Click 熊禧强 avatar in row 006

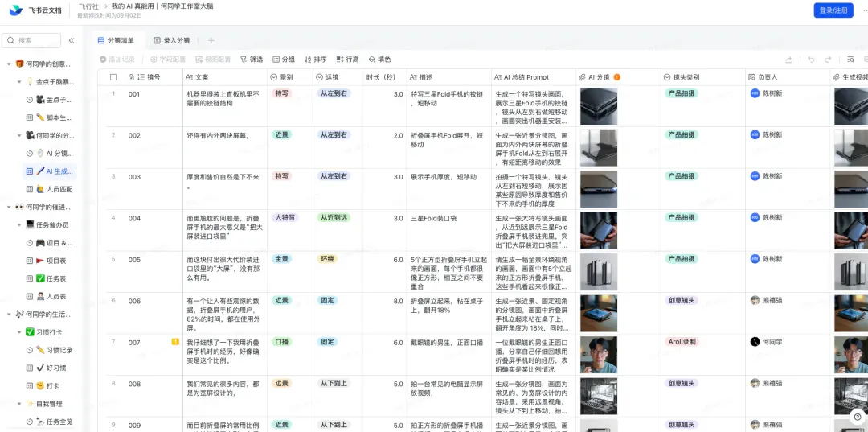click(x=755, y=300)
